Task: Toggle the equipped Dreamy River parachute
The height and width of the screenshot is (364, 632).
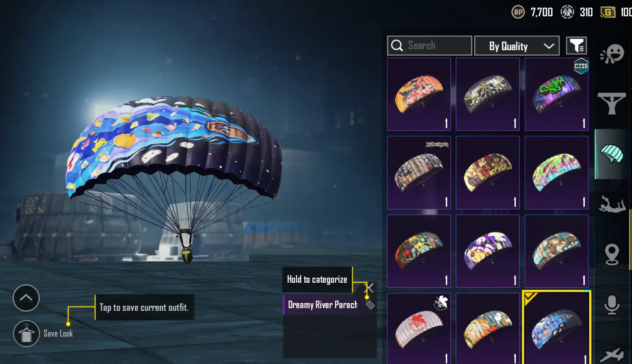Action: 557,328
